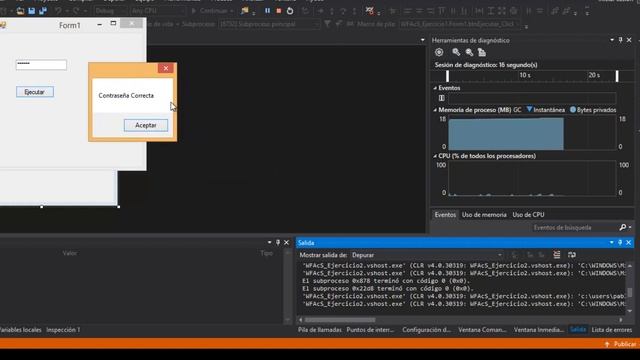
Task: Select the left timeline selection handle
Action: pos(447,76)
